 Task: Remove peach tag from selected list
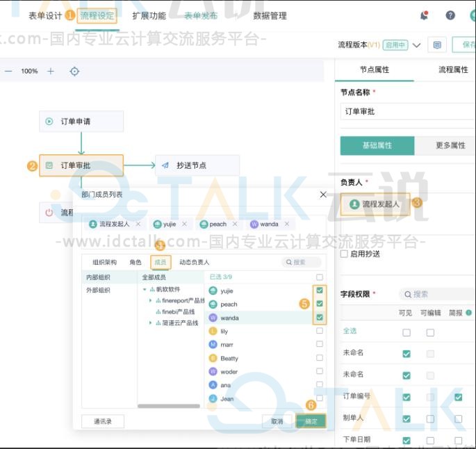coord(235,224)
